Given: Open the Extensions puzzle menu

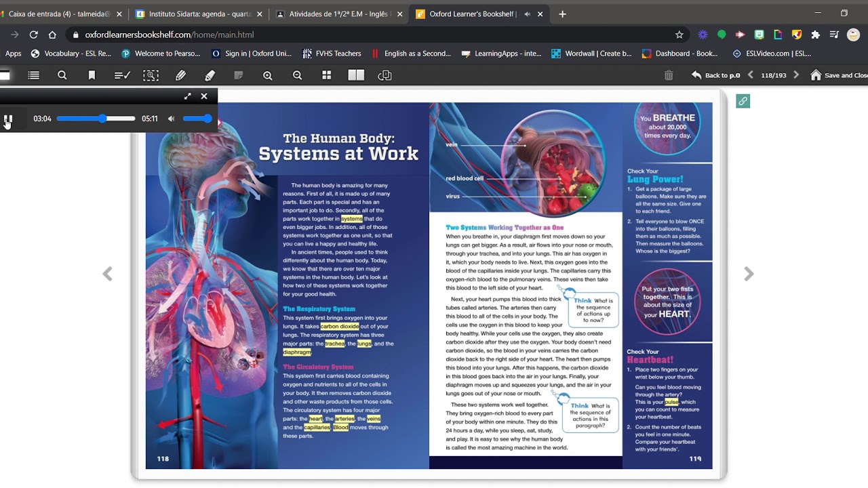Looking at the screenshot, I should coord(815,35).
